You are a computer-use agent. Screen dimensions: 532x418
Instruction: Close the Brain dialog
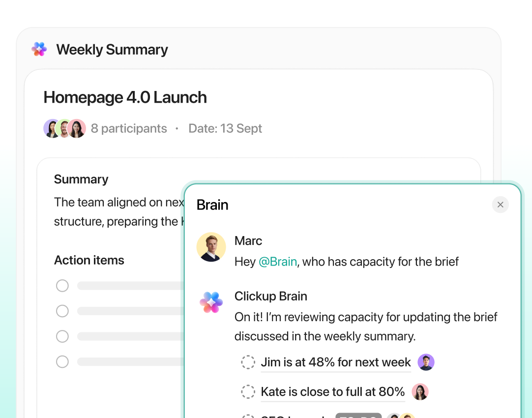click(501, 205)
